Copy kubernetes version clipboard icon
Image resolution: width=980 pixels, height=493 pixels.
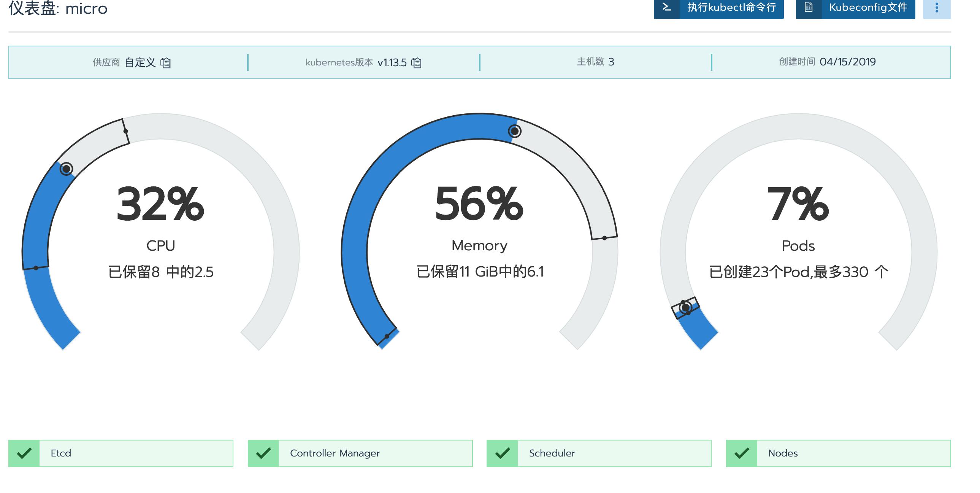(x=417, y=62)
